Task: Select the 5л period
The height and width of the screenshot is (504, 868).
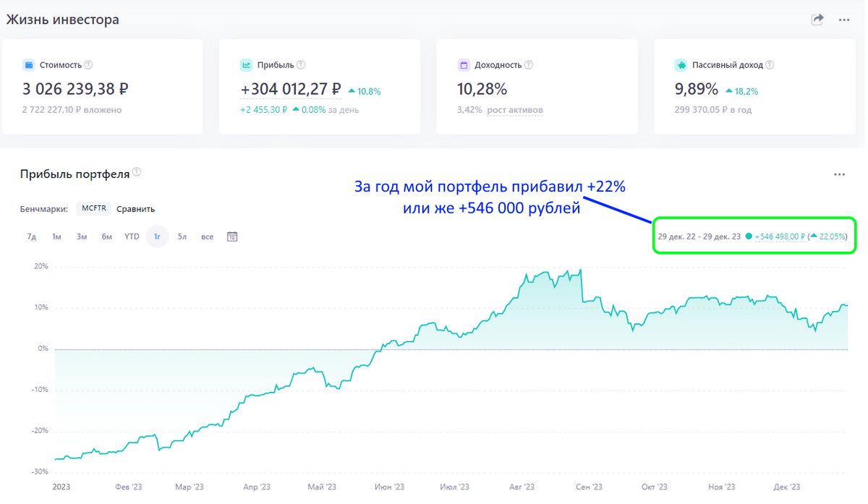Action: tap(182, 236)
